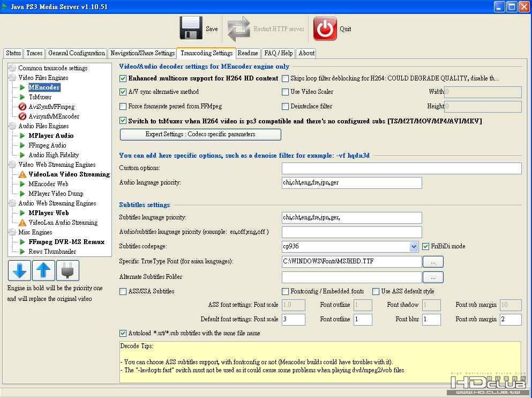Browse for the Alternate Subtitles Folder
The width and height of the screenshot is (532, 398).
click(433, 277)
